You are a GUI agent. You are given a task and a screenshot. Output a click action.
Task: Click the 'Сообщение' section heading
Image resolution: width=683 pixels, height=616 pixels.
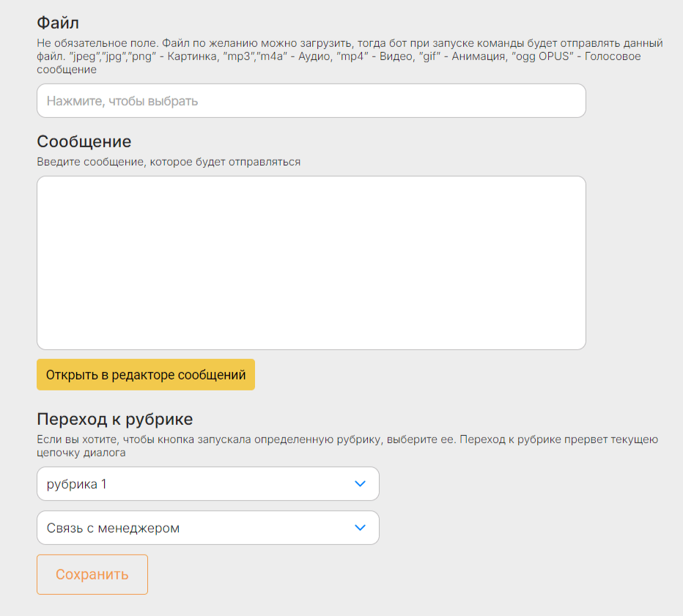84,141
